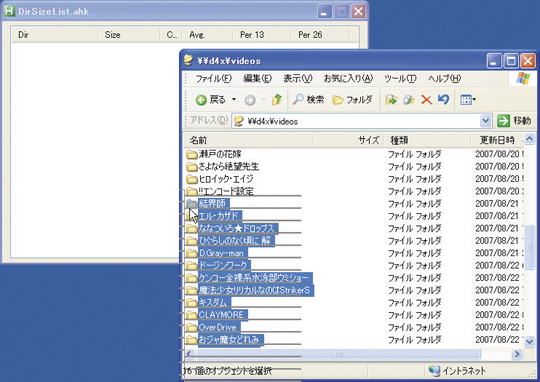Open the Views dropdown button
Viewport: 540px width, 382px height.
(x=468, y=100)
